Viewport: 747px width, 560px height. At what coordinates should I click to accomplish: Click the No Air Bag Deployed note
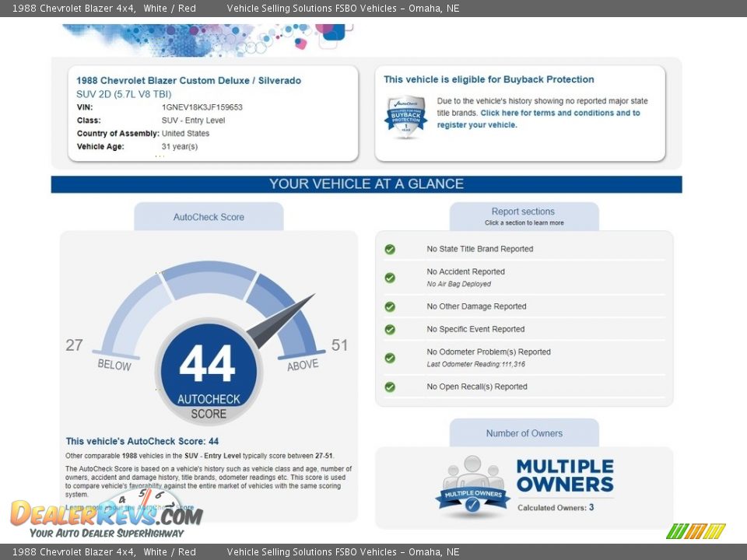pyautogui.click(x=459, y=284)
